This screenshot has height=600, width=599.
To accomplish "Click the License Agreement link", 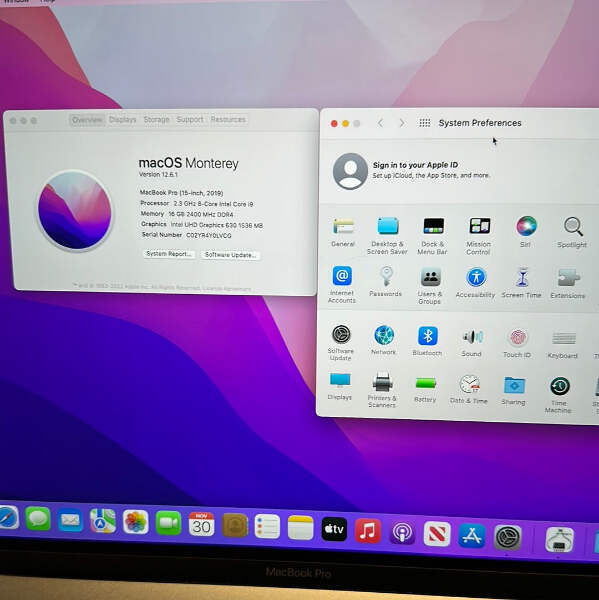I will tap(227, 289).
